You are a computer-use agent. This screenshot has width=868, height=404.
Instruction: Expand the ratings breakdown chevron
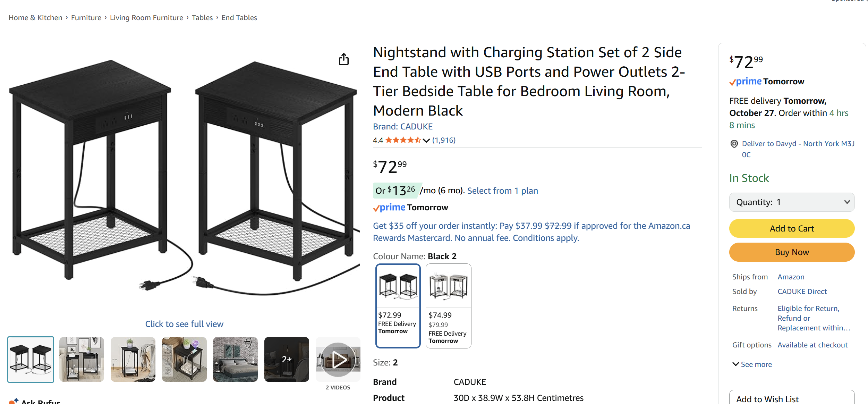[426, 140]
